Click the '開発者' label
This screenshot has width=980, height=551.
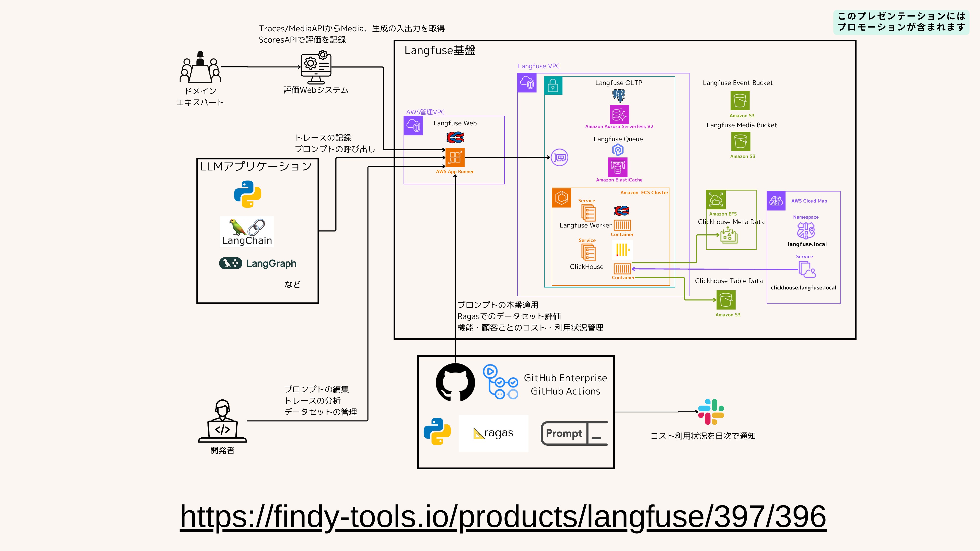[222, 451]
